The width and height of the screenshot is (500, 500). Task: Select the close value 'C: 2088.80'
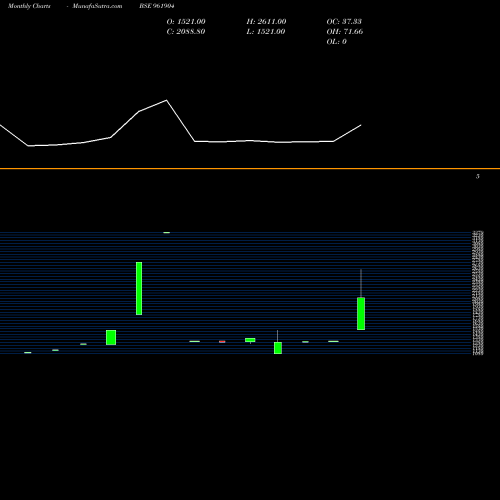point(186,32)
